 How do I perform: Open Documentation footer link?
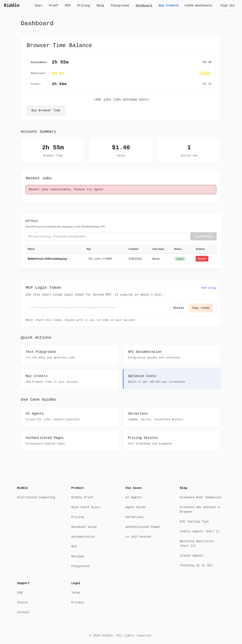[83, 537]
